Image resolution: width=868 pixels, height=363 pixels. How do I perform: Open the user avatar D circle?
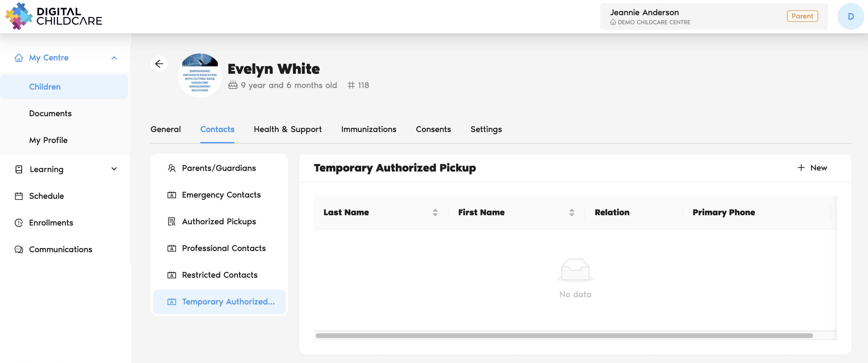point(850,16)
